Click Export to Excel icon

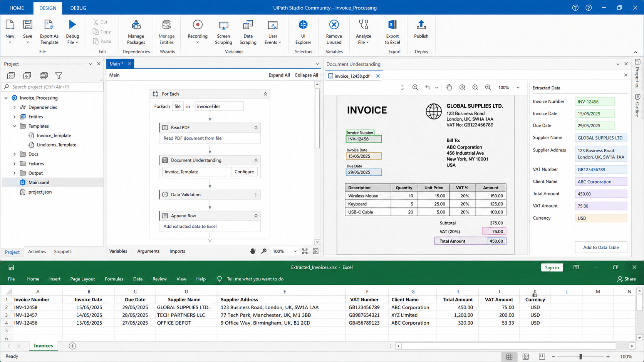pos(392,25)
